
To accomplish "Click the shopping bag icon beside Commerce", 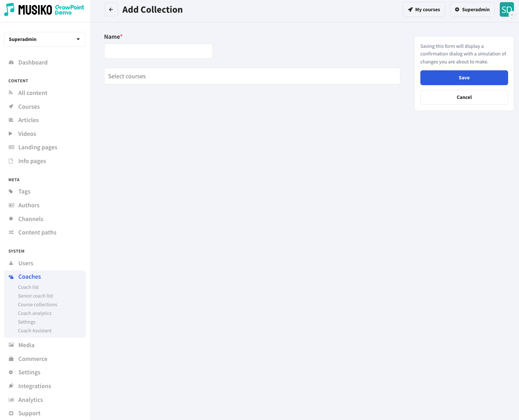I will pyautogui.click(x=11, y=359).
